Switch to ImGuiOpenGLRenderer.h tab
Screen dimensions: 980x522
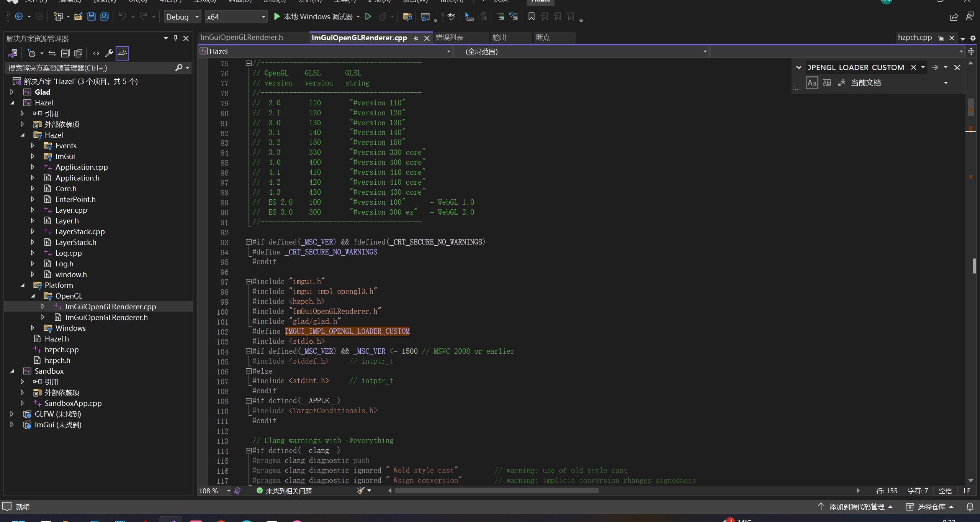pyautogui.click(x=242, y=38)
